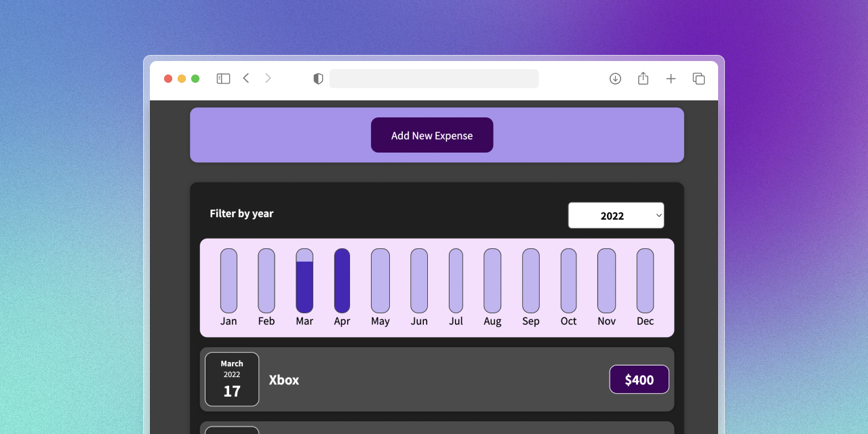Viewport: 868px width, 434px height.
Task: Click the new tab plus icon
Action: tap(671, 78)
